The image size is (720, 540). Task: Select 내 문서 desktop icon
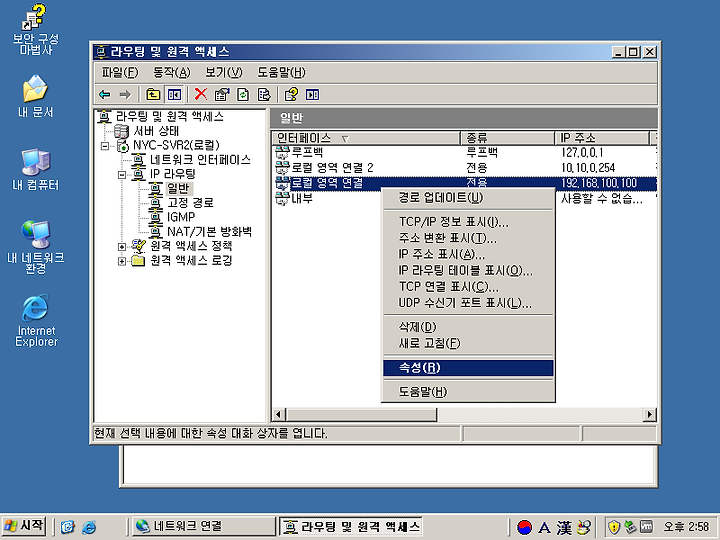(x=35, y=96)
